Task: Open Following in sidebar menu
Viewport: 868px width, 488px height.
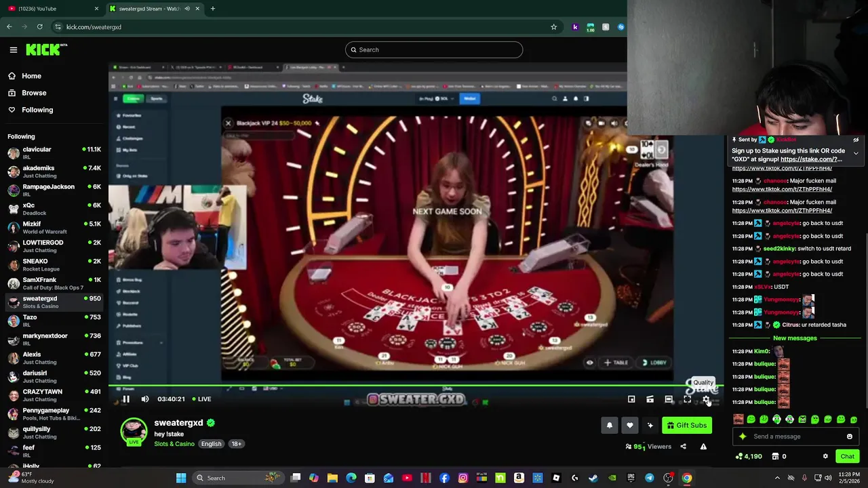Action: tap(37, 110)
